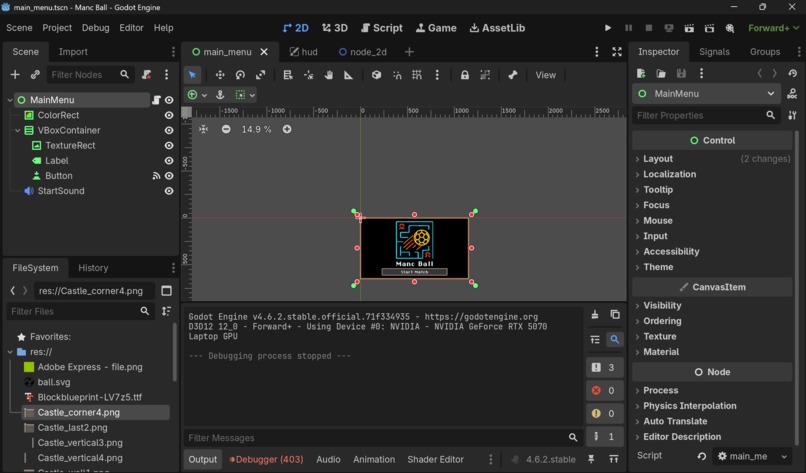Switch to the History tab
The height and width of the screenshot is (473, 806).
pyautogui.click(x=93, y=268)
